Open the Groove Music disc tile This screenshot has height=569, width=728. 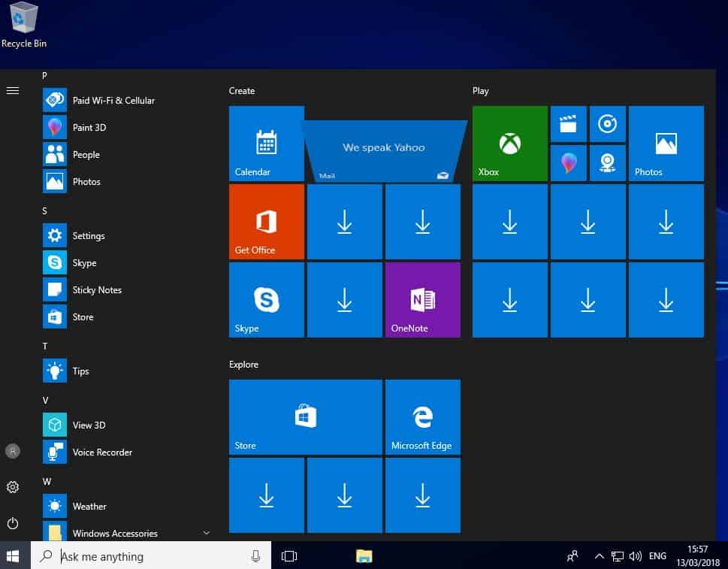(608, 124)
